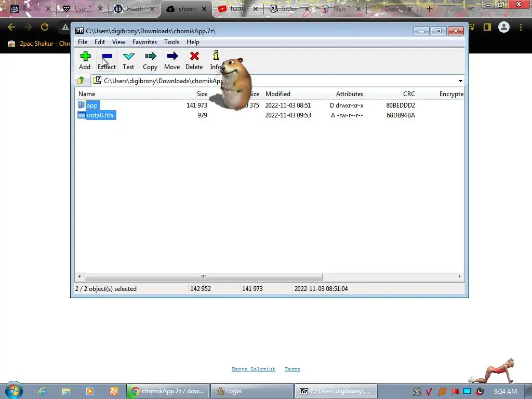The width and height of the screenshot is (532, 399).
Task: Click the Add toolbar icon in 7-Zip
Action: coord(85,60)
